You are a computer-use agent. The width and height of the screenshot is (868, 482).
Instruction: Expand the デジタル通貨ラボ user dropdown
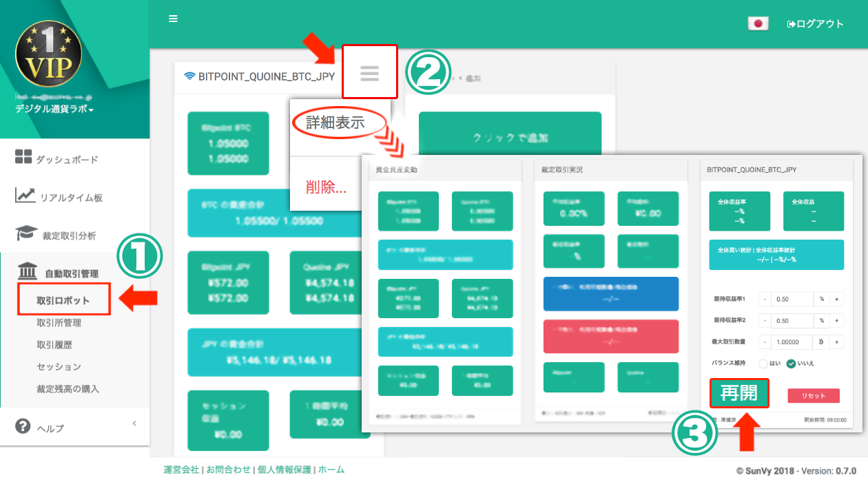click(x=54, y=109)
